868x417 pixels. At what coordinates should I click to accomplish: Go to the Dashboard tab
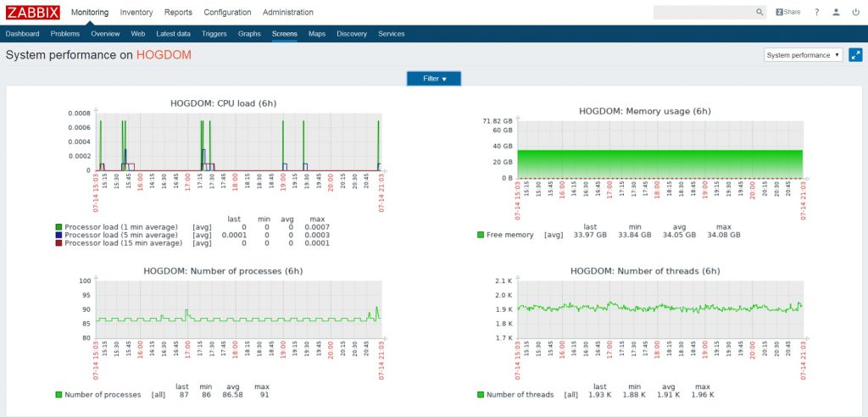click(23, 34)
